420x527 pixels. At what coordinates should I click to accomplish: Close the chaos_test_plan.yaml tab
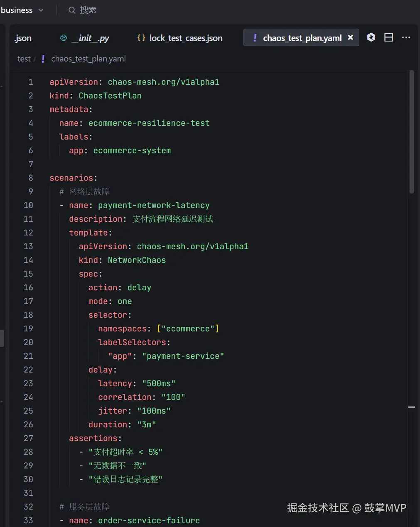(351, 38)
